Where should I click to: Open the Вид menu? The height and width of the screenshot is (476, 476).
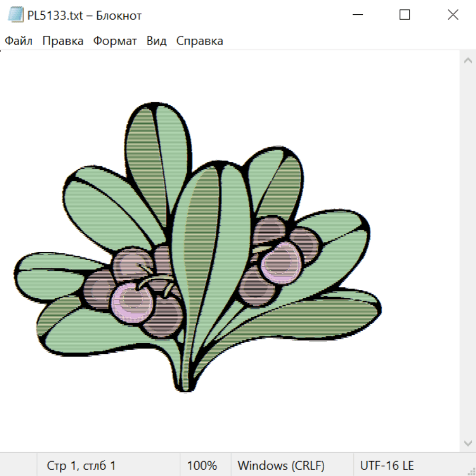coord(157,41)
